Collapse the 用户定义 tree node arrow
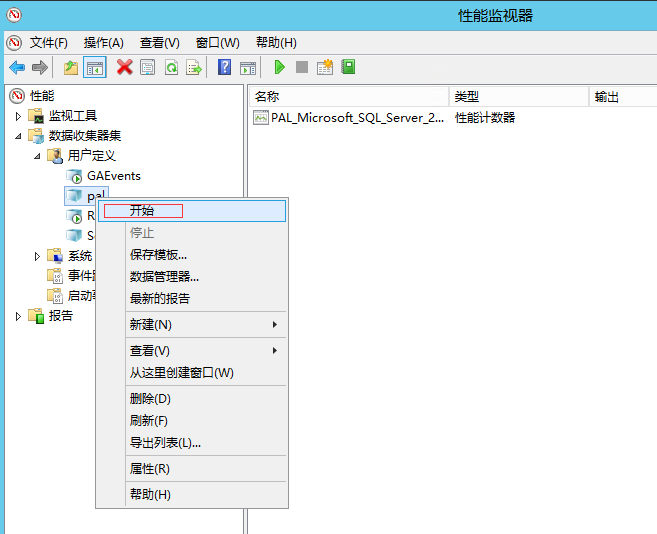 [37, 156]
